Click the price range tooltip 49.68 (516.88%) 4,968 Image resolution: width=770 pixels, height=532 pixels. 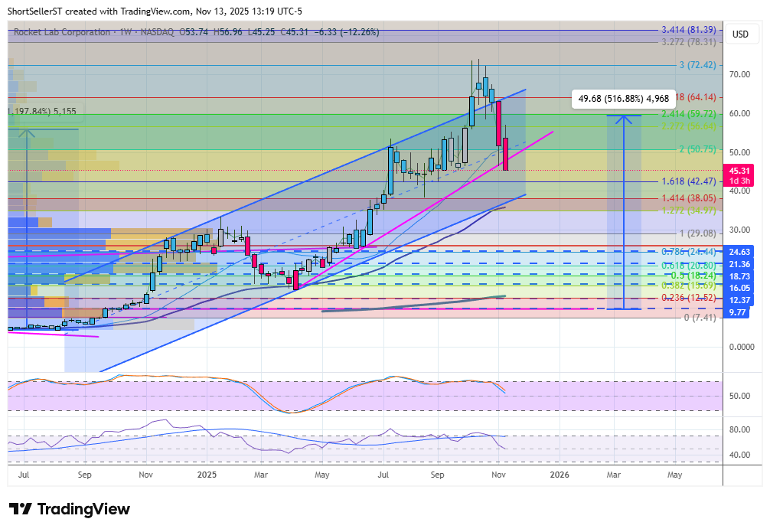coord(623,99)
